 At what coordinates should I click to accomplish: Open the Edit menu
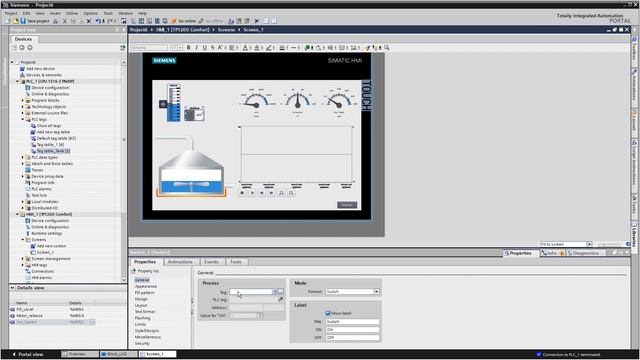26,13
